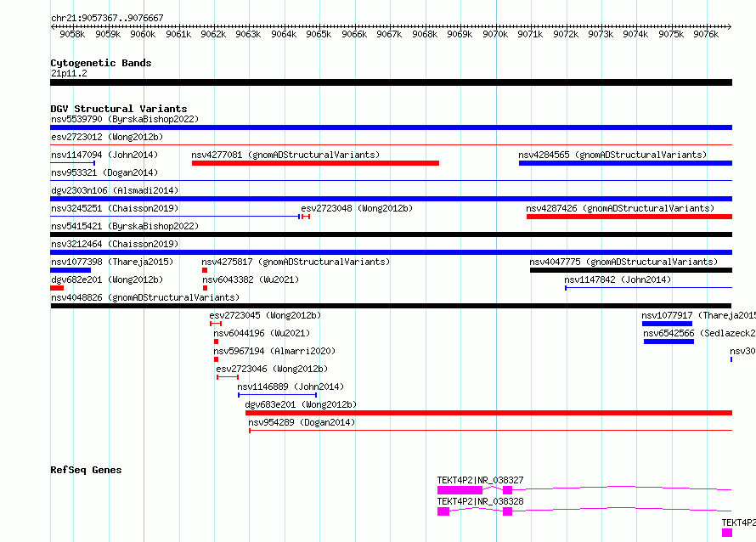
Task: Click the esv2723046 (Wong2012b) label
Action: (272, 369)
